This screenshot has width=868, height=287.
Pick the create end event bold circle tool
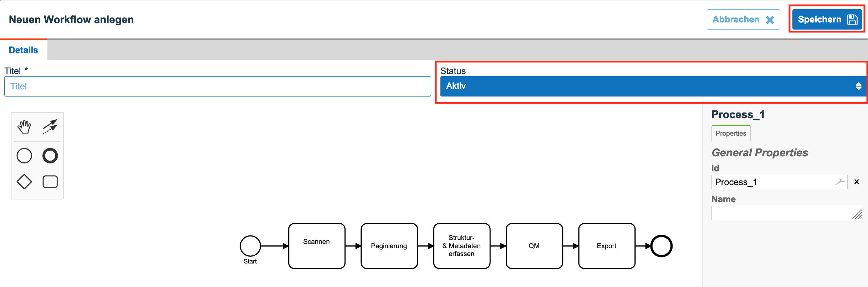click(x=50, y=156)
